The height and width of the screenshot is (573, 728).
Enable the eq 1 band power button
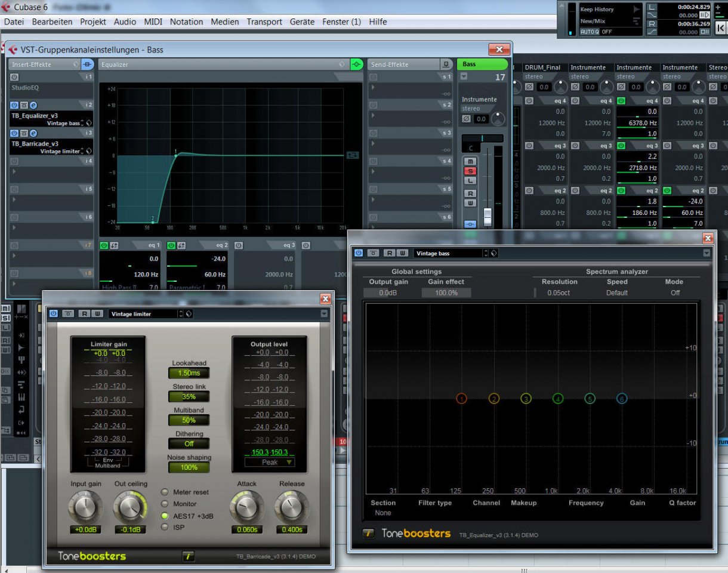click(x=104, y=245)
